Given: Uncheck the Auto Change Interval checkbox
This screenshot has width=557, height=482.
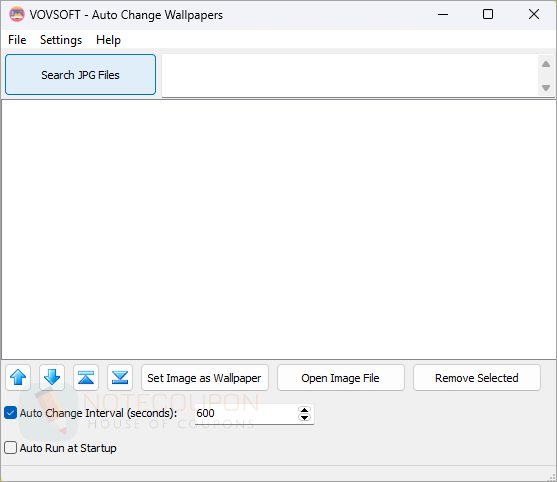Looking at the screenshot, I should coord(10,413).
